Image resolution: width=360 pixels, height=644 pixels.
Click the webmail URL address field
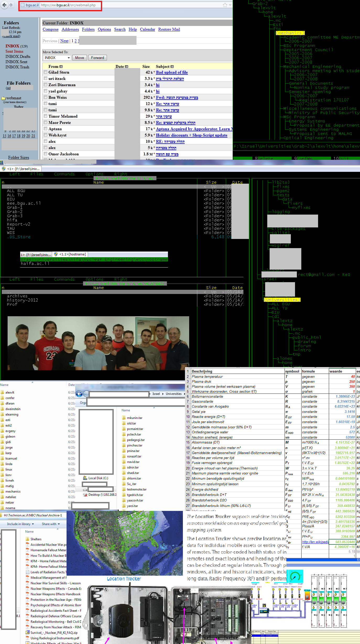coord(68,5)
